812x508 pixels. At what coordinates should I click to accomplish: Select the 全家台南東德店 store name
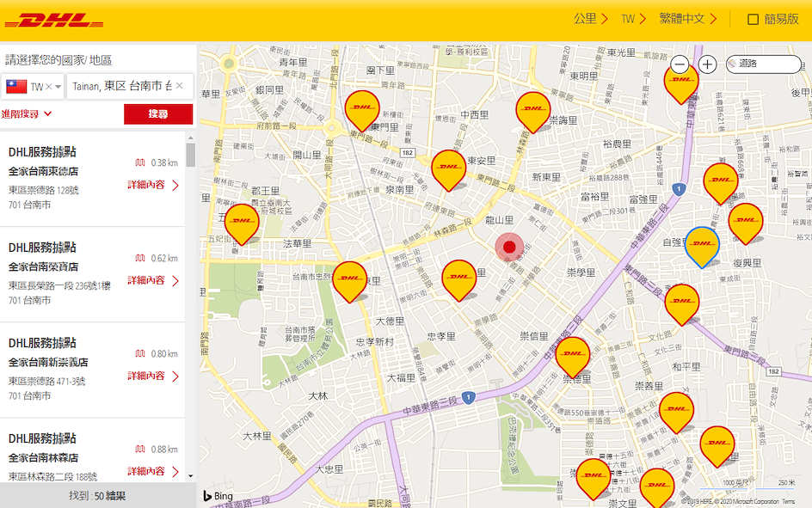44,171
